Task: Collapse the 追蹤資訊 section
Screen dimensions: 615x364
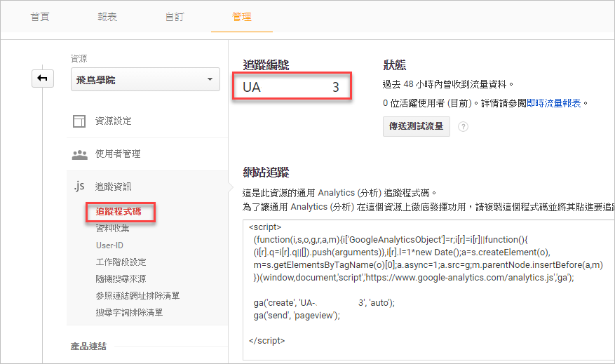Action: (x=114, y=187)
